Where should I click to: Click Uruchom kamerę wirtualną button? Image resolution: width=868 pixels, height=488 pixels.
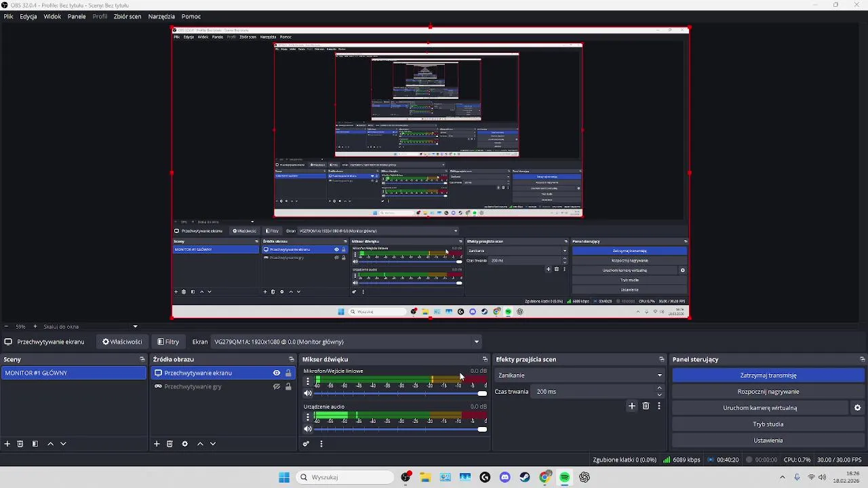click(759, 408)
